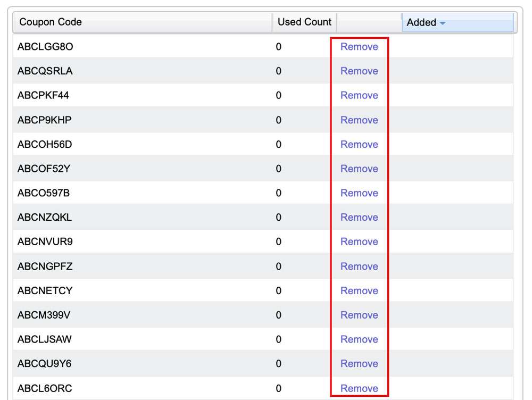
Task: Remove coupon ABCOF52Y
Action: [359, 169]
